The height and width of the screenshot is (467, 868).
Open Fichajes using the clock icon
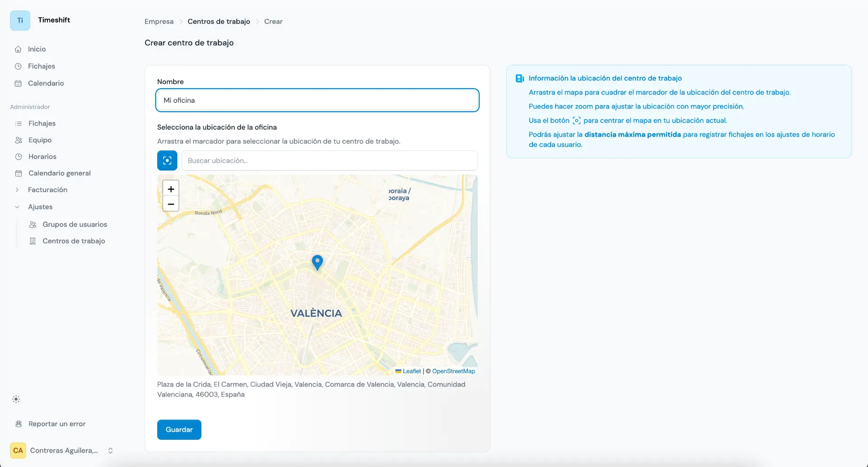coord(18,66)
